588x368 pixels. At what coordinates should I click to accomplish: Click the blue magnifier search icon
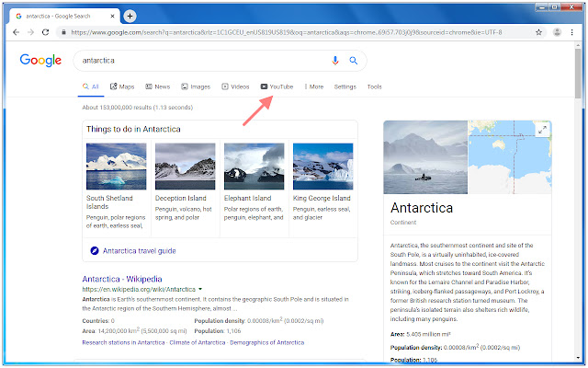tap(353, 61)
